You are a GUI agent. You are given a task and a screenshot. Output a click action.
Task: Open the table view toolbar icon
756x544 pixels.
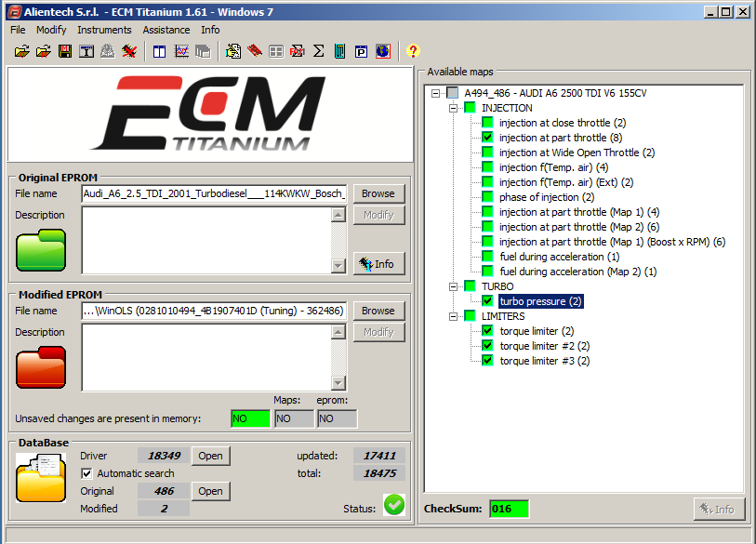(159, 51)
